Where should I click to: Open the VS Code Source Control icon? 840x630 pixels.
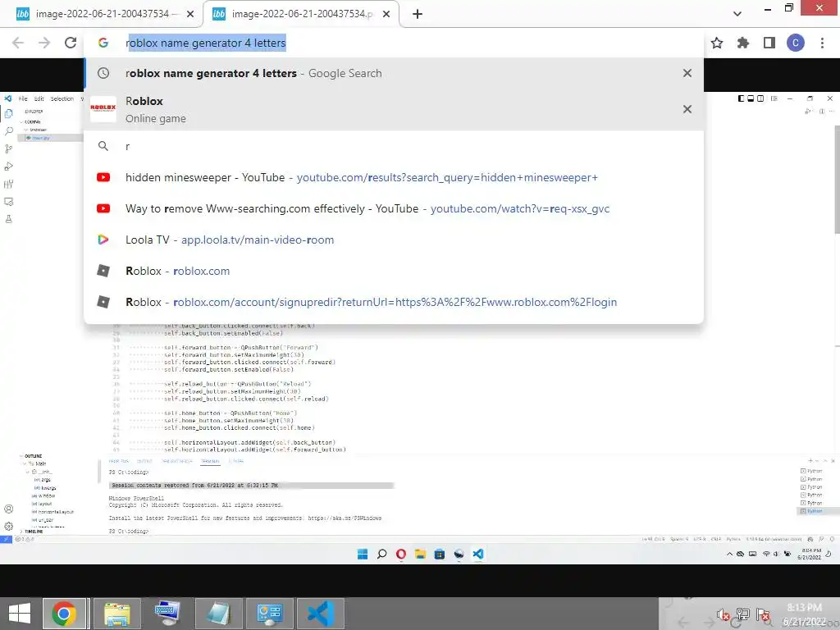point(8,149)
